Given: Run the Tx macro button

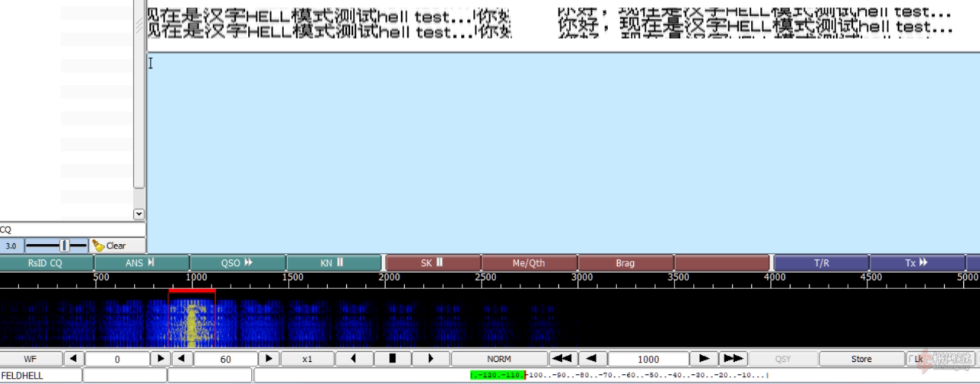Looking at the screenshot, I should point(917,263).
